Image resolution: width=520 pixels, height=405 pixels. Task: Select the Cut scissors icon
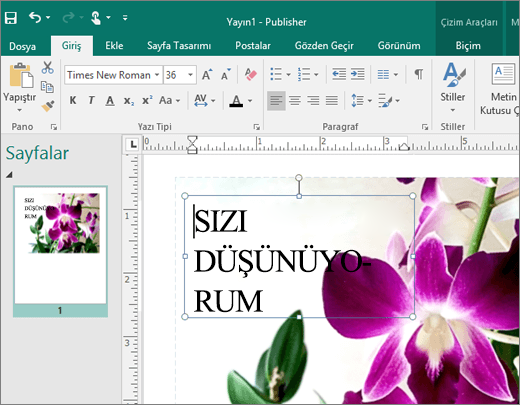tap(47, 68)
